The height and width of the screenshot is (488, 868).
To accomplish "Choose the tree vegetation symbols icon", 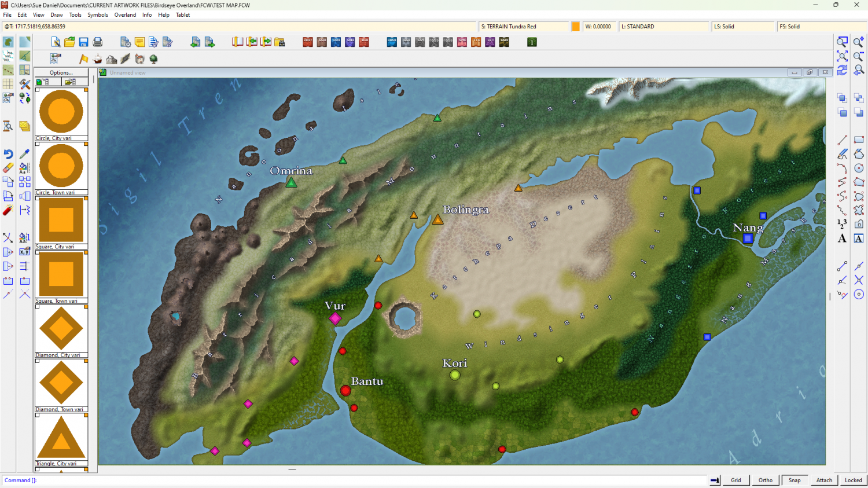I will (x=154, y=59).
